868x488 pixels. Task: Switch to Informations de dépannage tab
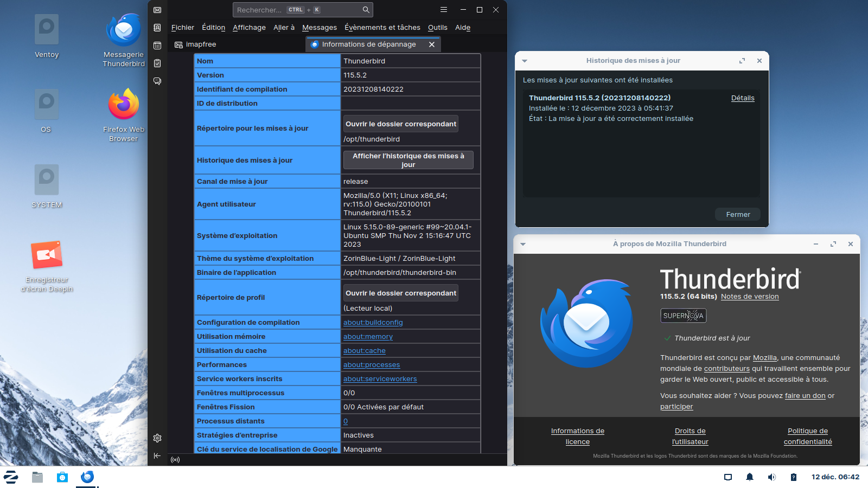click(369, 44)
